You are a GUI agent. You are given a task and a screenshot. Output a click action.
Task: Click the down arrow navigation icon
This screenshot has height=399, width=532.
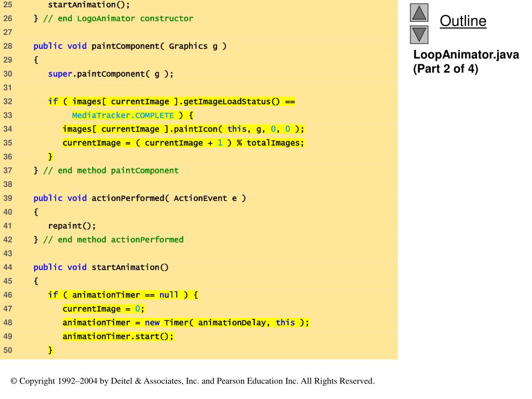point(419,35)
